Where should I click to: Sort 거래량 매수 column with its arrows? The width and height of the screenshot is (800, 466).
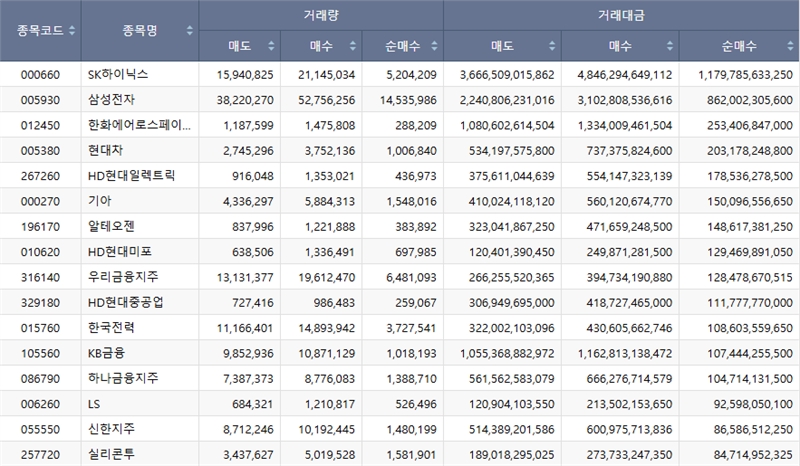tap(353, 46)
